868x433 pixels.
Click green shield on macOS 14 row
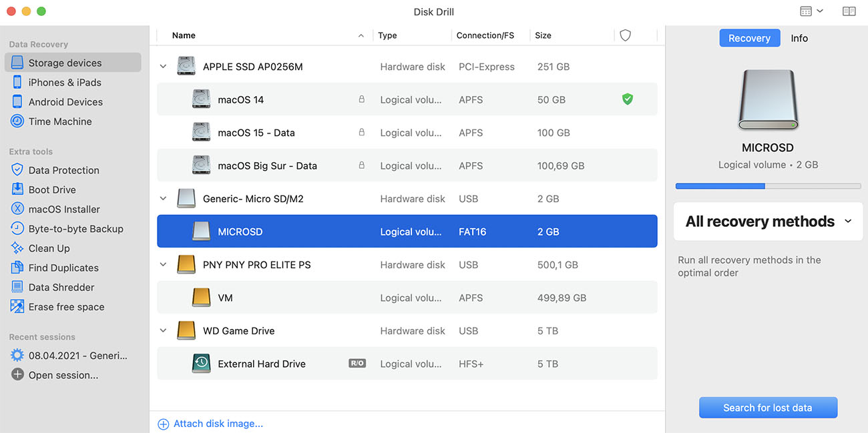coord(627,99)
